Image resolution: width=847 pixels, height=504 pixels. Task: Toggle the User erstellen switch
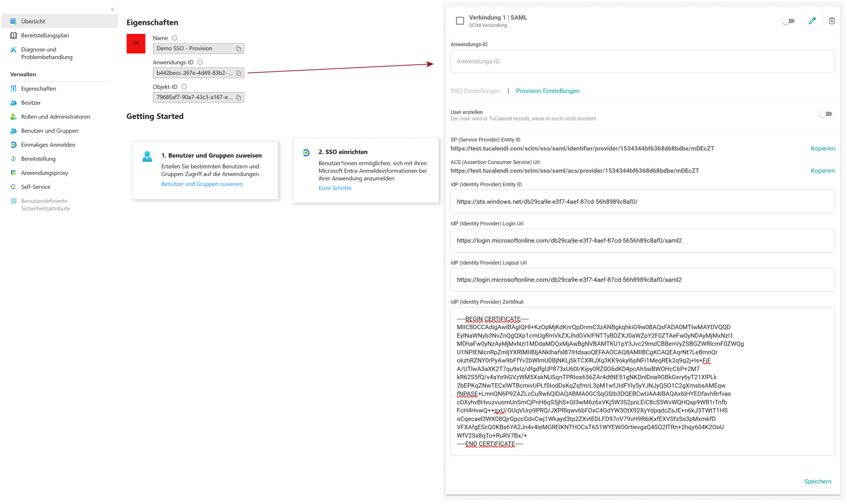[x=826, y=114]
